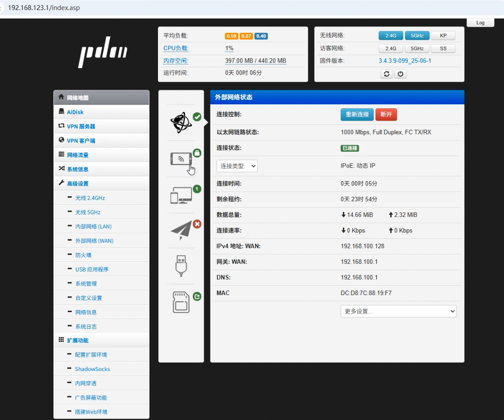The height and width of the screenshot is (420, 504).
Task: Click the red 断开 button
Action: (x=386, y=115)
